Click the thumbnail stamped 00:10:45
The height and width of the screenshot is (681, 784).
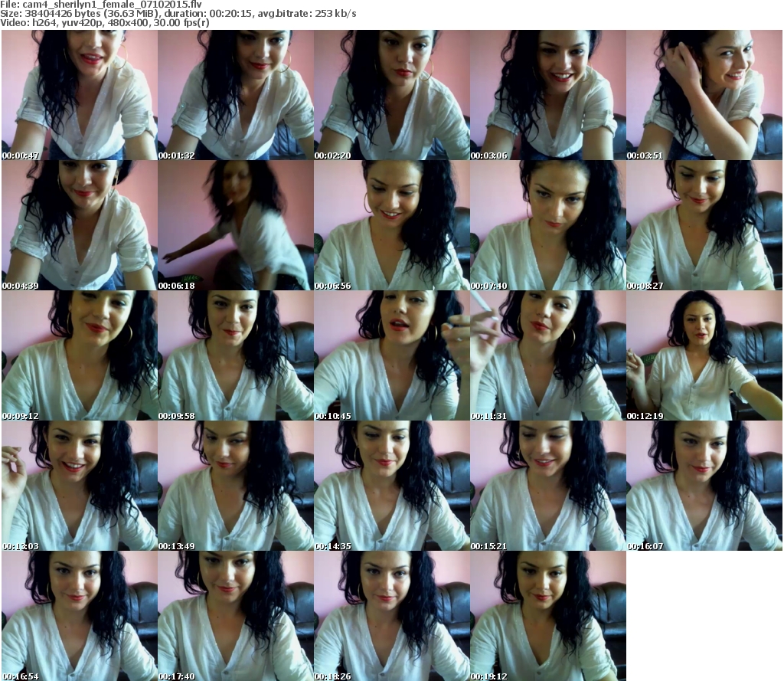392,355
